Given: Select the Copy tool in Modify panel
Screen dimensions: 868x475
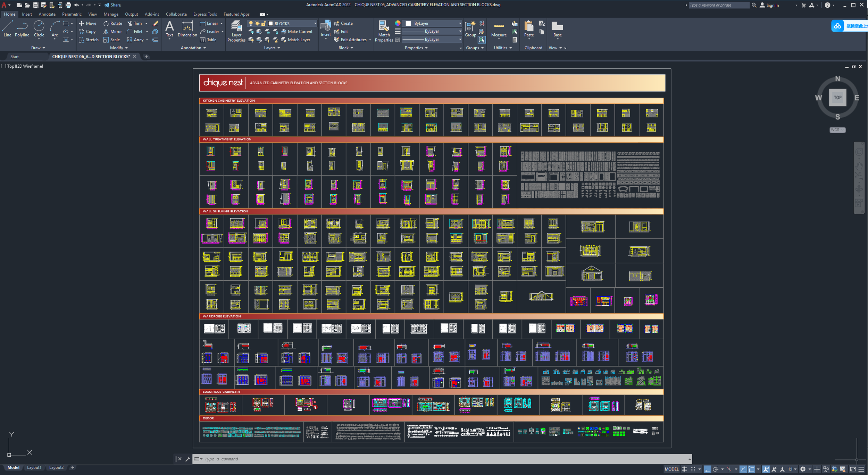Looking at the screenshot, I should pos(89,32).
